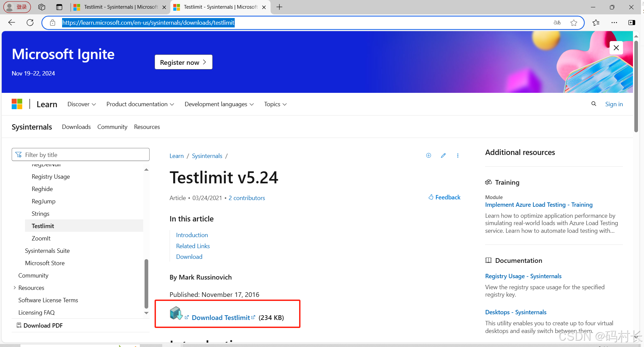Click the profile login icon in title bar
The width and height of the screenshot is (644, 347).
(17, 7)
